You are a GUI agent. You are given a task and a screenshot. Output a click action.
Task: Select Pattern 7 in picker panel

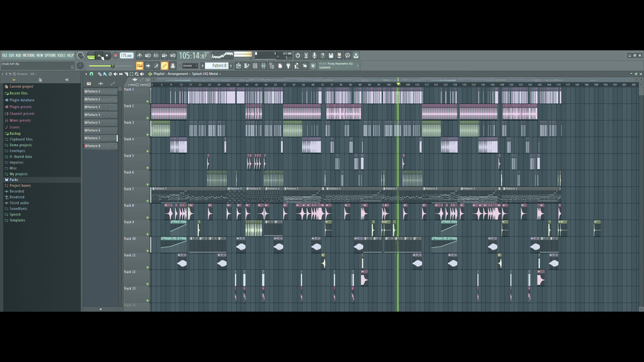pos(101,138)
